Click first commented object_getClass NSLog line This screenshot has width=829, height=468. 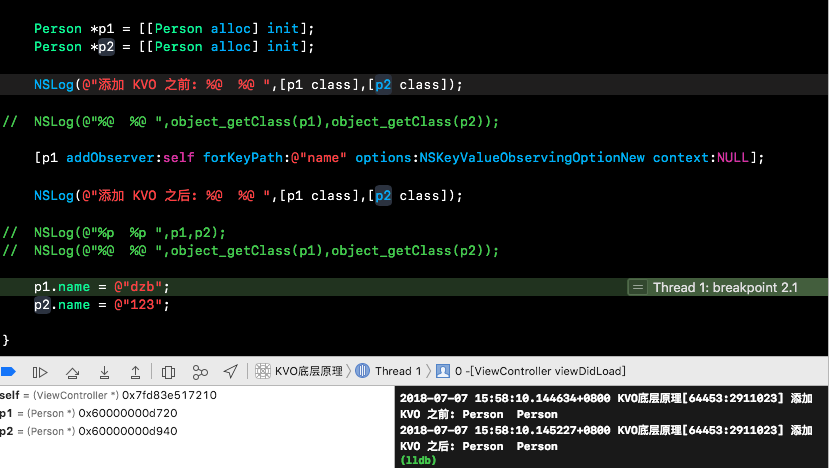pyautogui.click(x=251, y=122)
